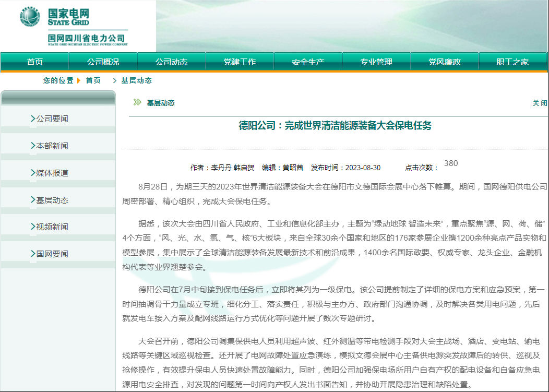Click the 国网四川省电力公司 company name banner
Image resolution: width=549 pixels, height=392 pixels.
tap(88, 40)
